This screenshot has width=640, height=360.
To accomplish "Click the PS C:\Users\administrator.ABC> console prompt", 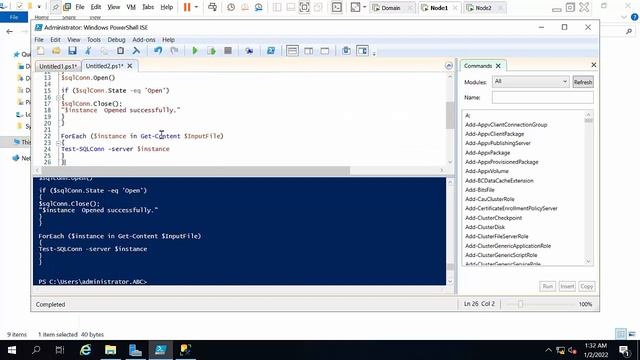I will (93, 282).
